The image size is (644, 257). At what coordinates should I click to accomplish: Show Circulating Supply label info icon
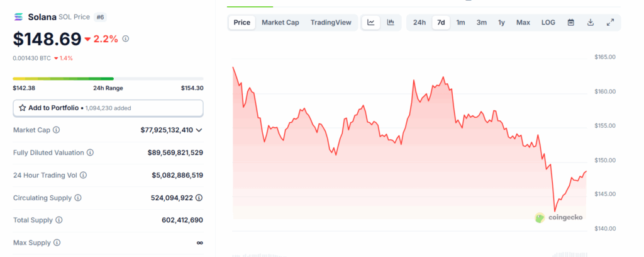[77, 198]
